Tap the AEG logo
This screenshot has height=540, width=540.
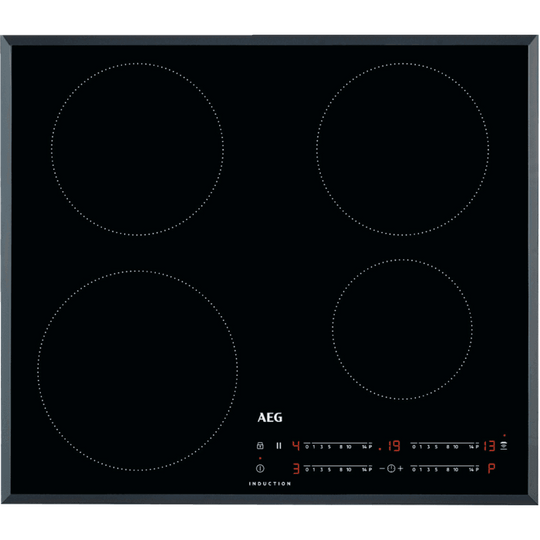(270, 417)
